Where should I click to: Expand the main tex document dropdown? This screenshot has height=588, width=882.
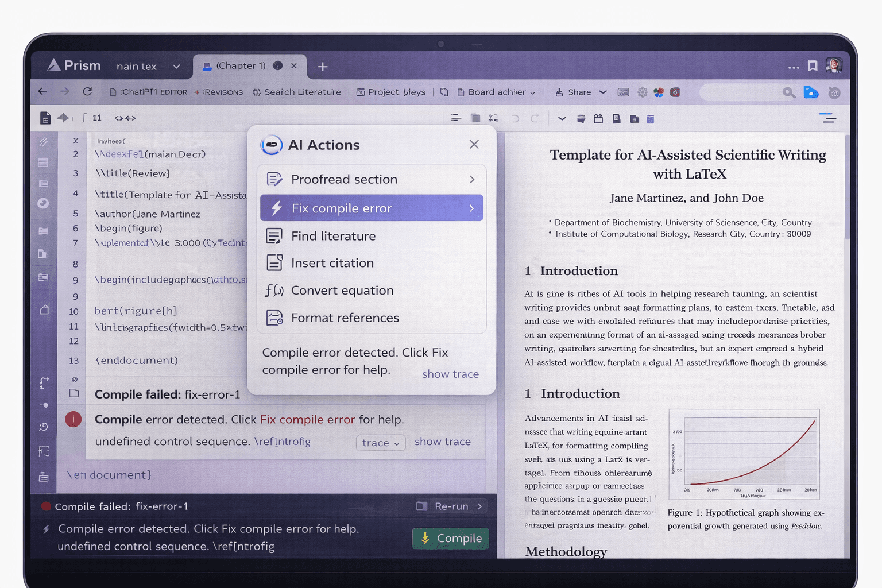point(176,66)
